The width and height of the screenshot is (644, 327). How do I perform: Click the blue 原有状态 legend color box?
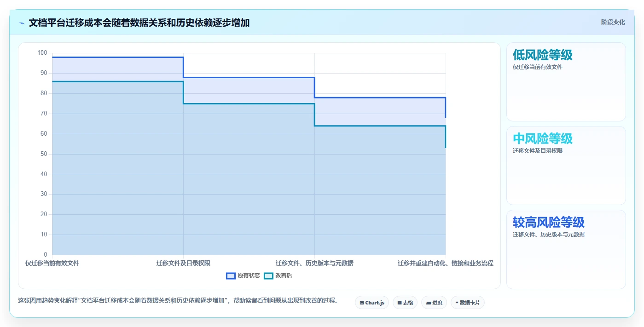click(x=231, y=275)
